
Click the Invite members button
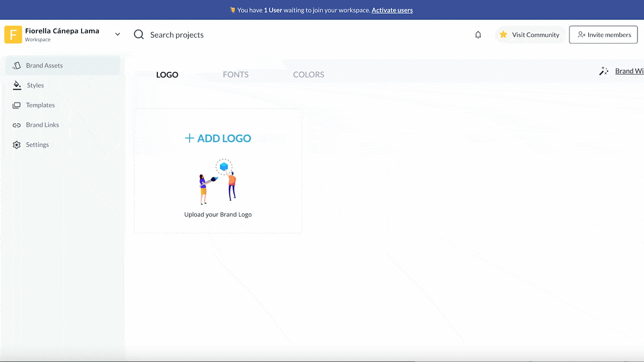point(603,35)
